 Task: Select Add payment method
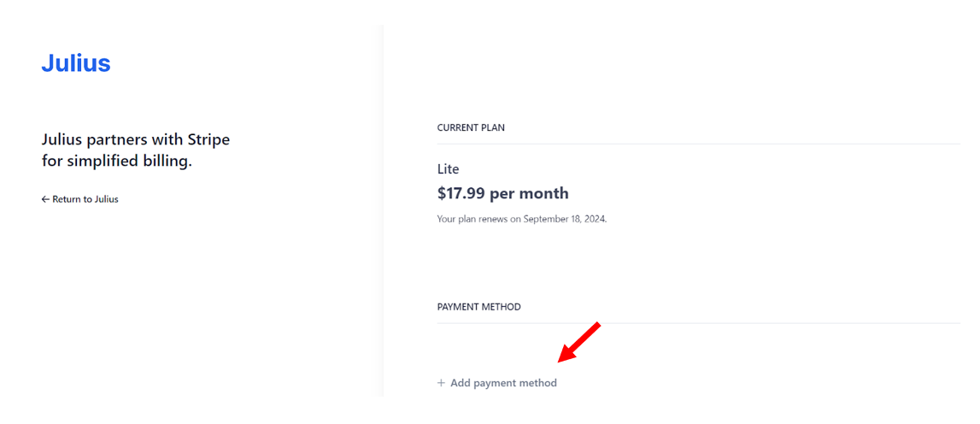tap(497, 383)
